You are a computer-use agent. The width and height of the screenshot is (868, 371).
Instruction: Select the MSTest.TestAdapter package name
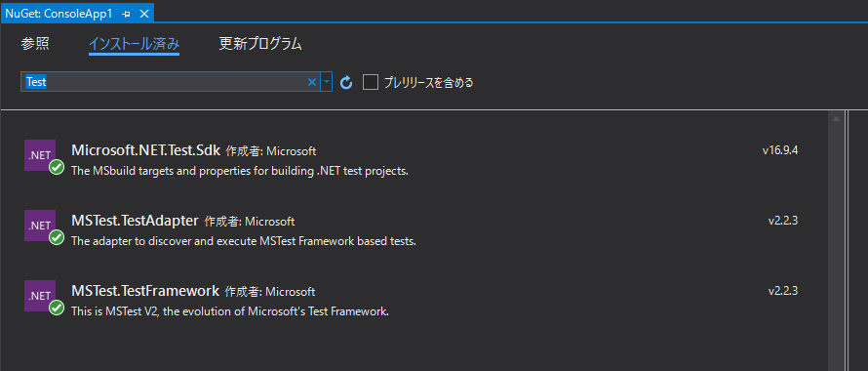pyautogui.click(x=135, y=221)
